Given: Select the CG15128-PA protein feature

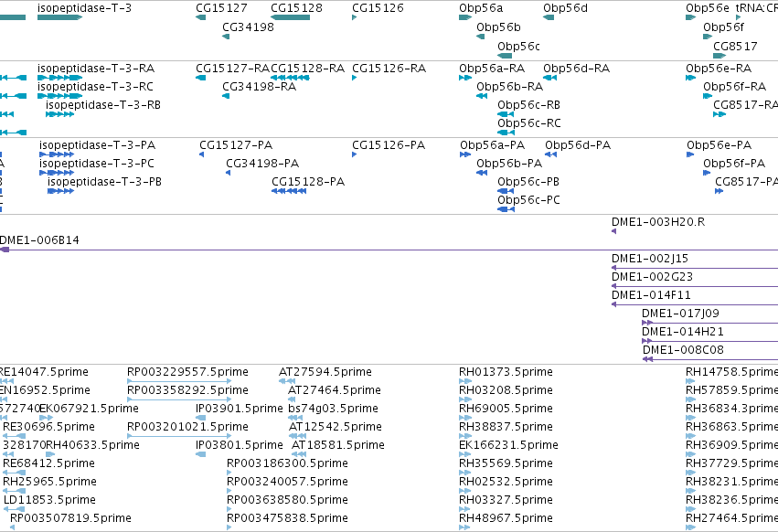Looking at the screenshot, I should pyautogui.click(x=289, y=192).
